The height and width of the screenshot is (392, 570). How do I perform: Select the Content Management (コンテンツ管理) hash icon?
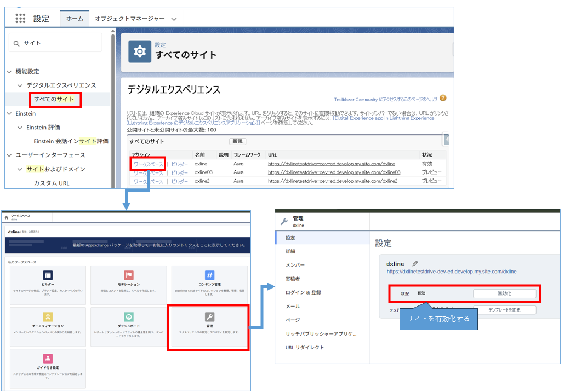pyautogui.click(x=209, y=275)
